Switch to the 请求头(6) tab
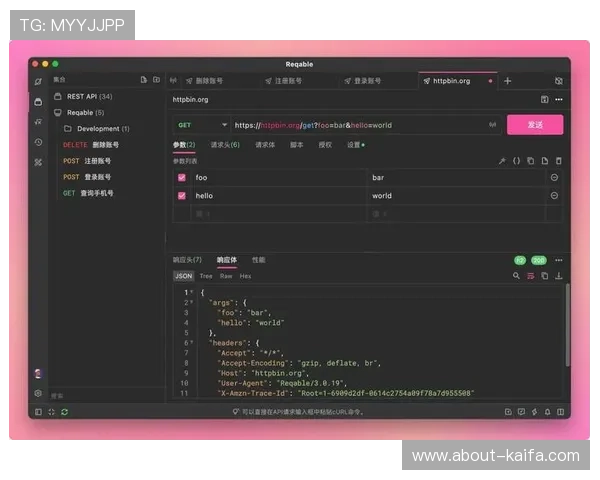 pos(224,145)
